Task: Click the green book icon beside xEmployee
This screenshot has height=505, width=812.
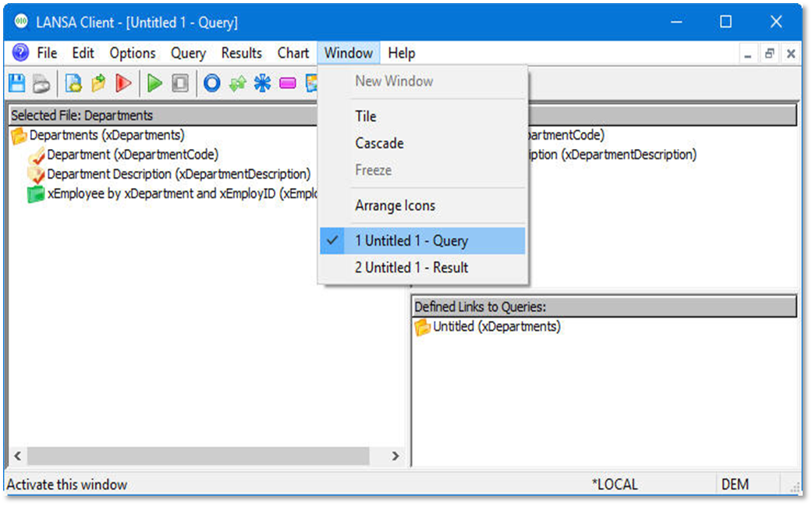Action: pos(35,194)
